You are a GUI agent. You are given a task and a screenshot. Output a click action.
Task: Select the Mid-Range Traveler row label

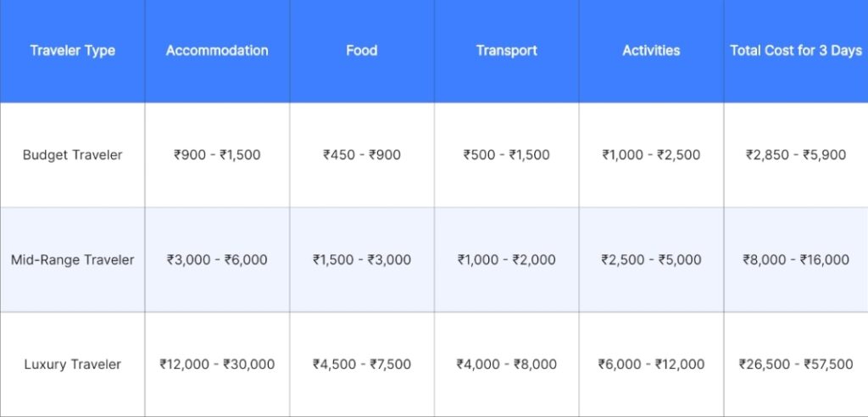(72, 260)
